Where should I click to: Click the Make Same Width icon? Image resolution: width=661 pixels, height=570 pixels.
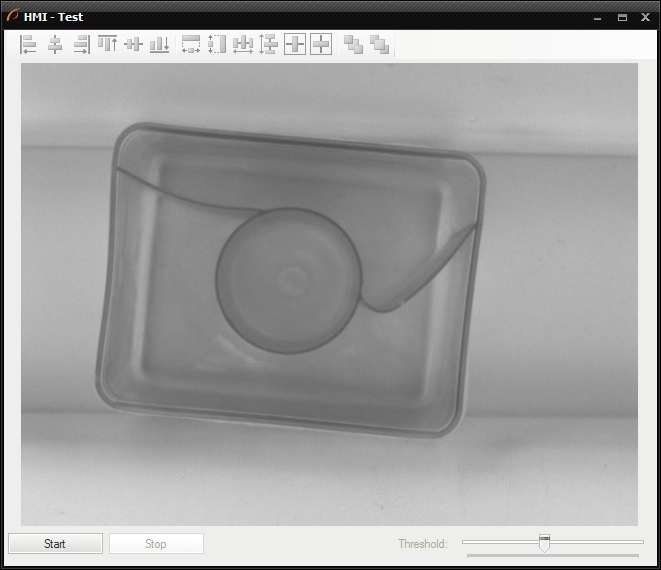(191, 44)
